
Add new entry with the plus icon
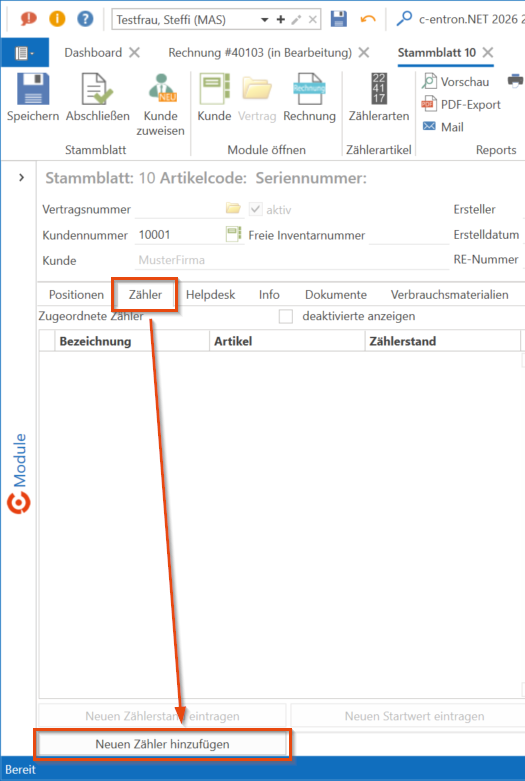(281, 19)
